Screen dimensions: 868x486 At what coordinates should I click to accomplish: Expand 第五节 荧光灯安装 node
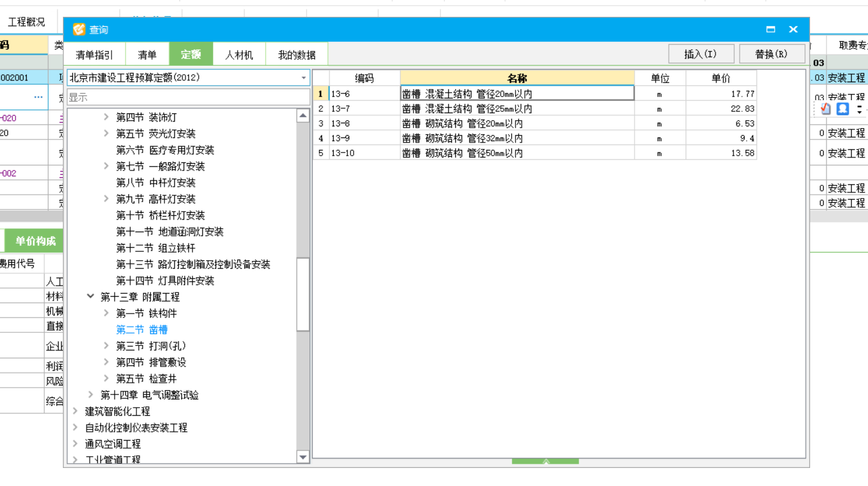click(x=106, y=133)
